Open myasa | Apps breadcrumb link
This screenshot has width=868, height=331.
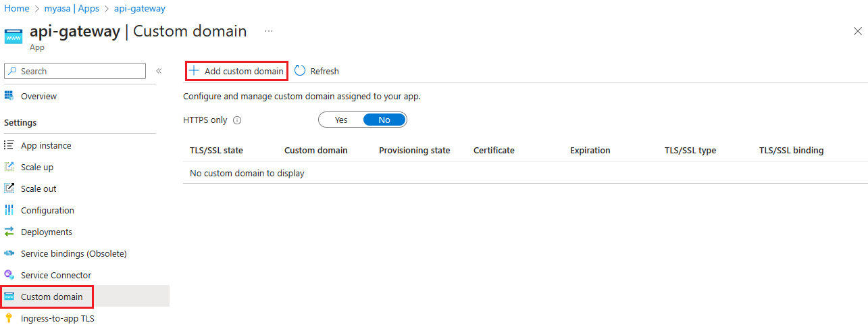pos(72,9)
